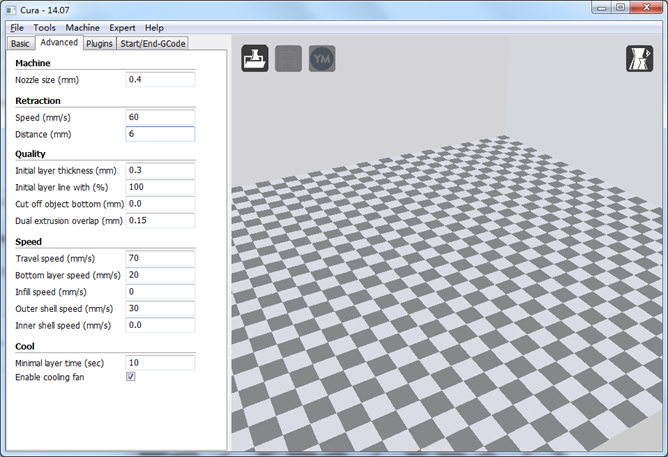668x457 pixels.
Task: Click the Quality section heading
Action: point(30,154)
